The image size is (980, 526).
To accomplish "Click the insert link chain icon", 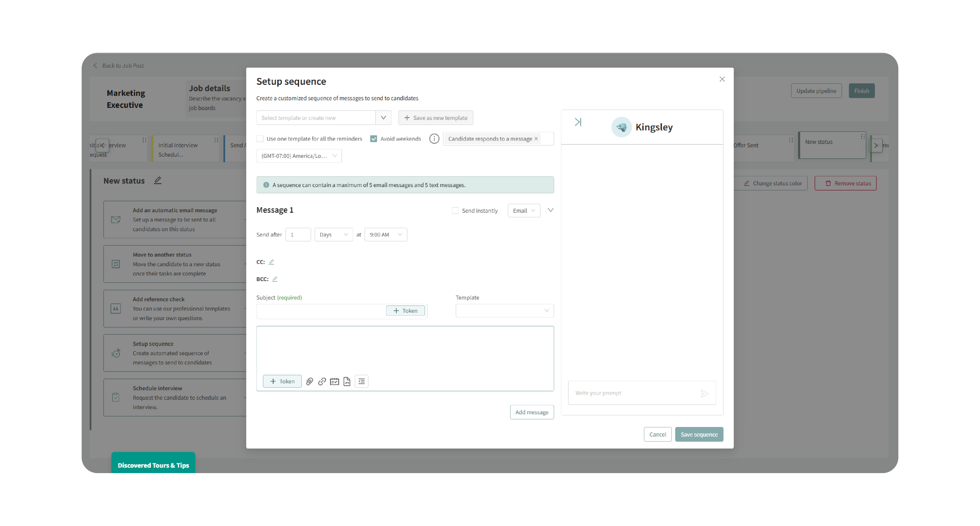I will (322, 381).
